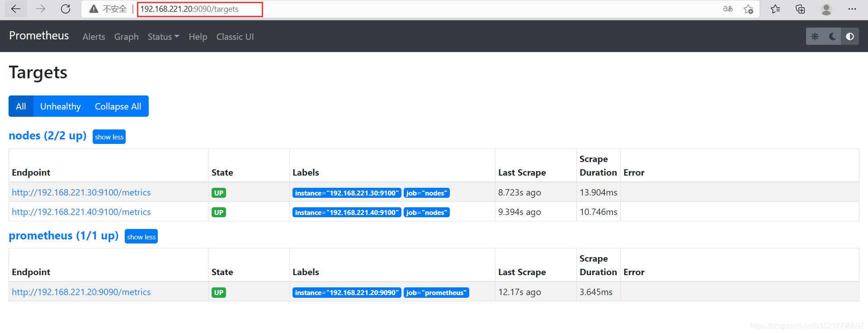Open the favorites list icon
Image resolution: width=868 pixels, height=334 pixels.
(x=775, y=9)
